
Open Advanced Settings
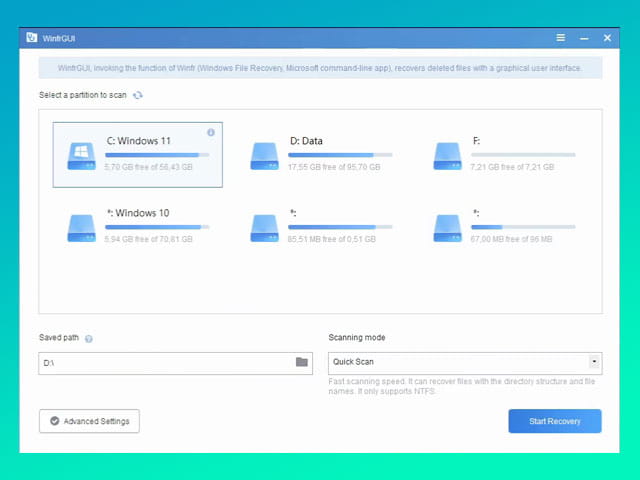point(89,421)
